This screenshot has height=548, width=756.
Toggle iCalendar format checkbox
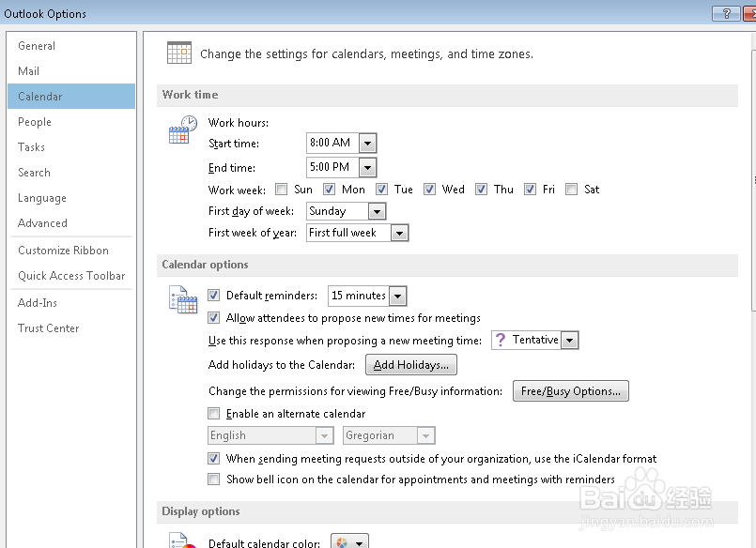tap(213, 459)
